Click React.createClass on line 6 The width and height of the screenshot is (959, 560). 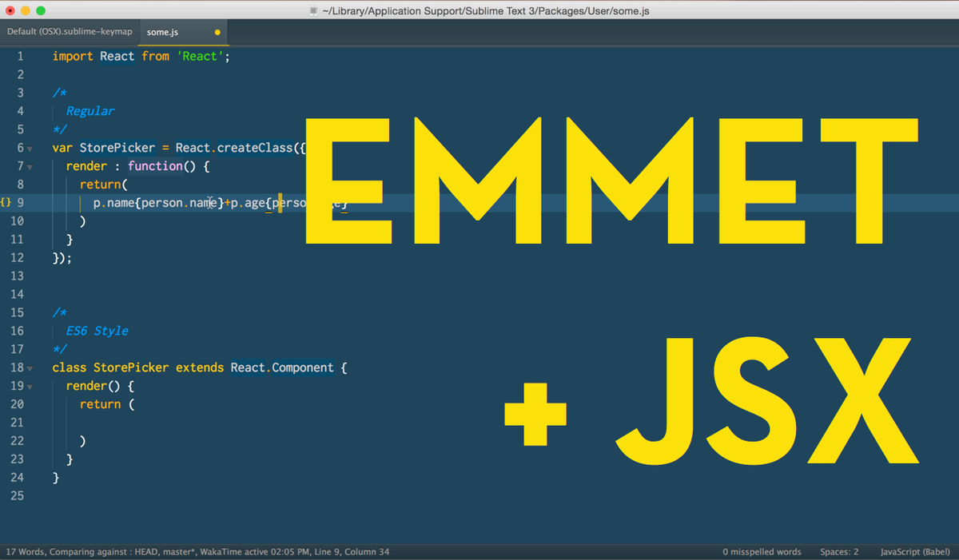pos(234,148)
